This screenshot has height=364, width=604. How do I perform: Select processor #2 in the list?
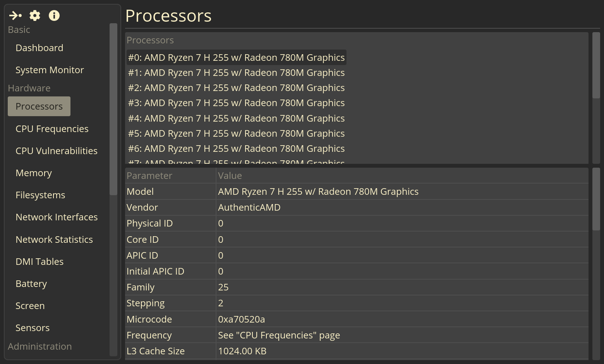tap(236, 88)
